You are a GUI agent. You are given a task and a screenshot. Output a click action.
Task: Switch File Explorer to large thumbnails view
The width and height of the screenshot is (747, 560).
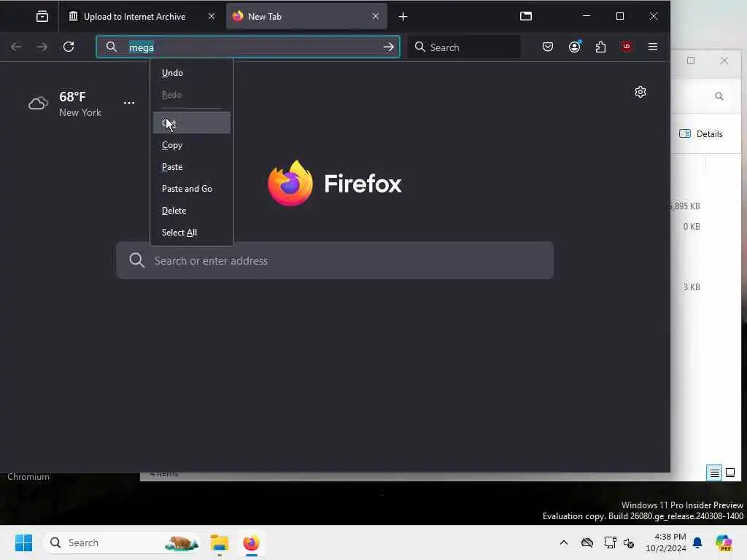(x=730, y=472)
